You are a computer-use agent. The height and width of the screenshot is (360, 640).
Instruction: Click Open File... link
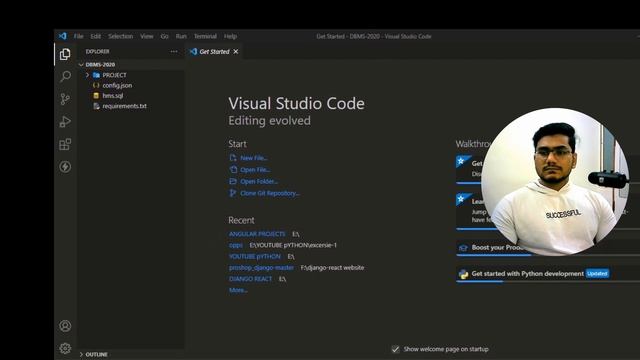255,169
